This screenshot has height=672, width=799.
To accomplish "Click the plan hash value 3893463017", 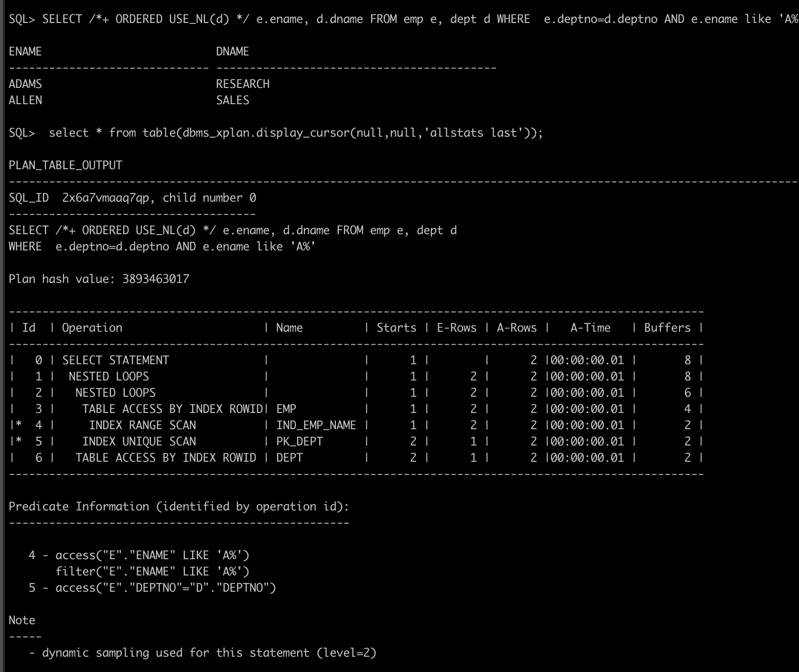I will pyautogui.click(x=156, y=279).
